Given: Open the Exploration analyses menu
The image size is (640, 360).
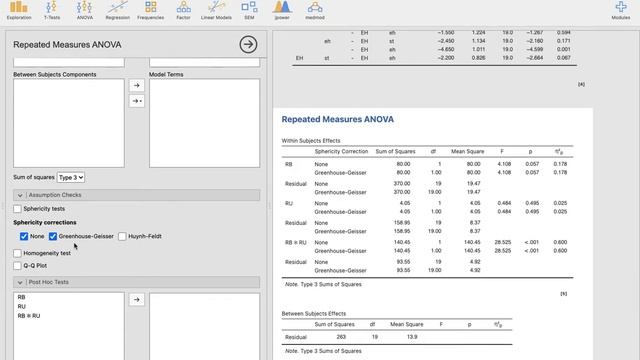Looking at the screenshot, I should [19, 10].
